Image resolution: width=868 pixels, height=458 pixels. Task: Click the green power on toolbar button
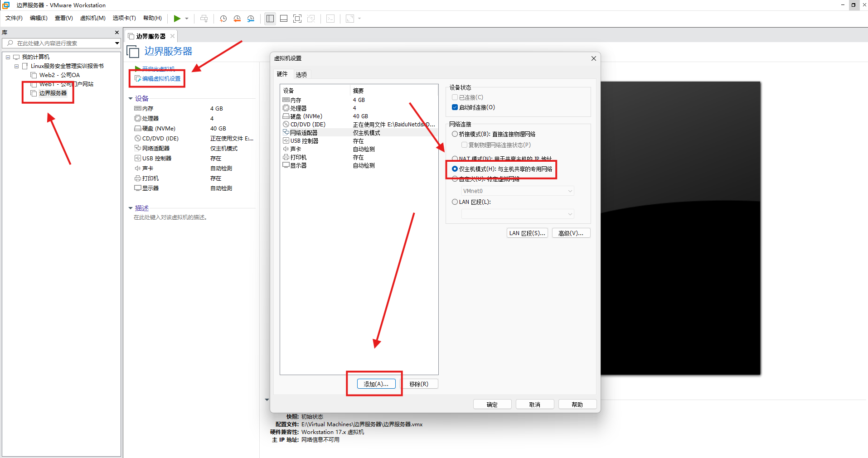tap(177, 19)
